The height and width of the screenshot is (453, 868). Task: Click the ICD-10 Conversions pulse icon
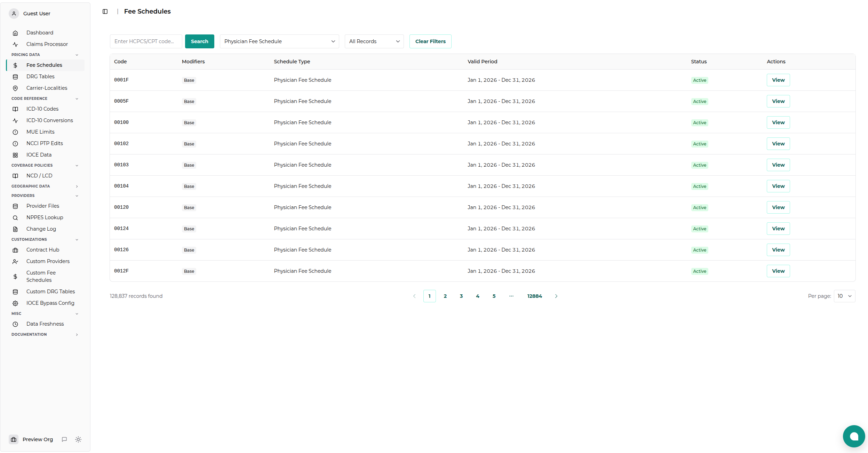tap(15, 121)
